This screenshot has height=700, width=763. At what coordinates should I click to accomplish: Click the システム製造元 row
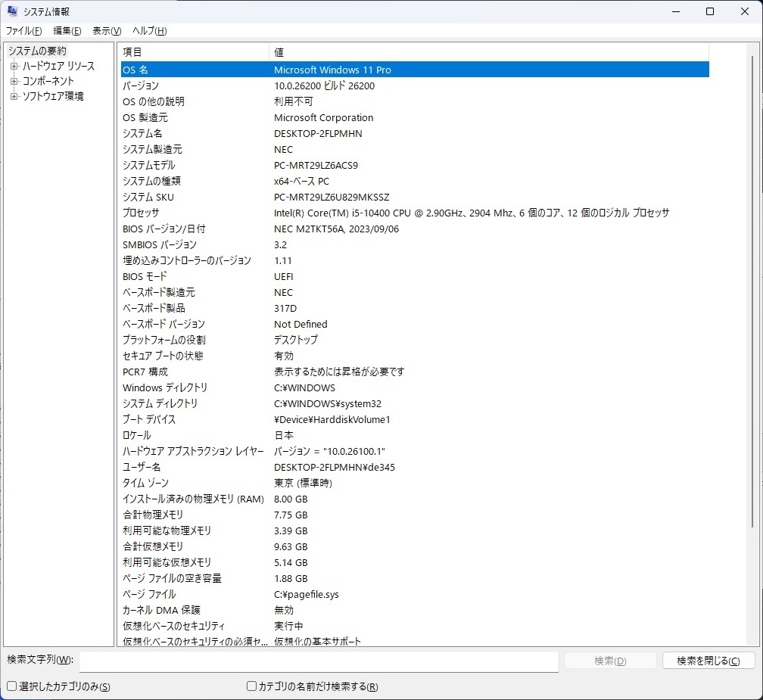coord(415,149)
